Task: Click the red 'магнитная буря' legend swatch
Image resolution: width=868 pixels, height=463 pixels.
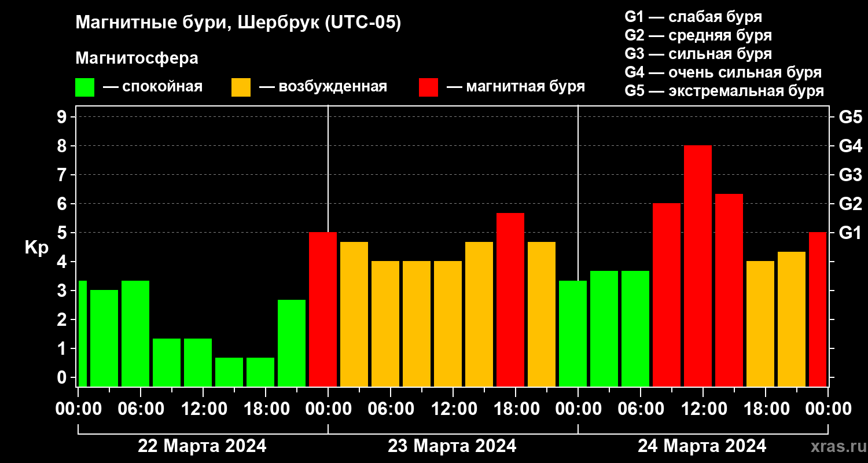Action: (x=428, y=87)
